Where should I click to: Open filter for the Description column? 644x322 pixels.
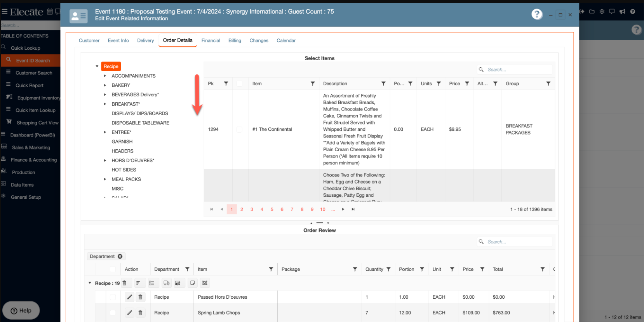[383, 84]
